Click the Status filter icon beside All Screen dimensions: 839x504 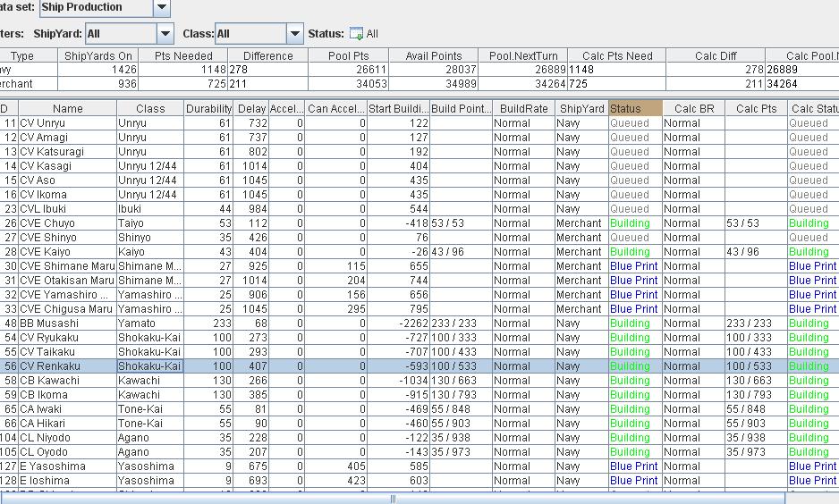tap(356, 34)
